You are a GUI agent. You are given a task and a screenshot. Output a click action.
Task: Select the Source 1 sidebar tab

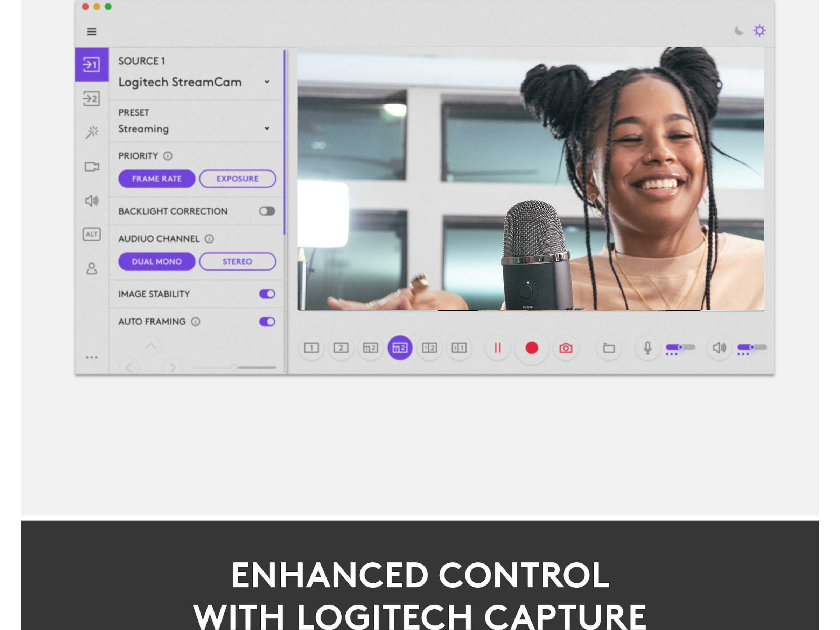pyautogui.click(x=91, y=64)
